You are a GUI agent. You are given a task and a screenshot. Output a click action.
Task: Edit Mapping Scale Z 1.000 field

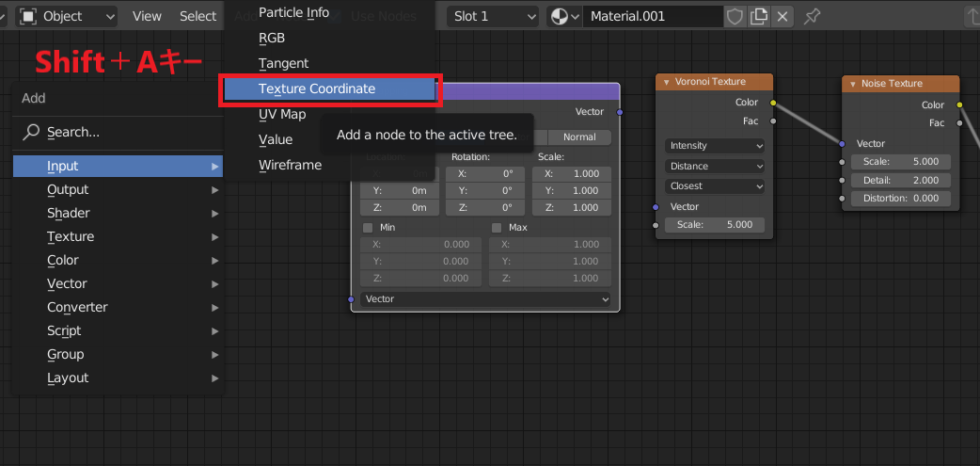(x=572, y=208)
